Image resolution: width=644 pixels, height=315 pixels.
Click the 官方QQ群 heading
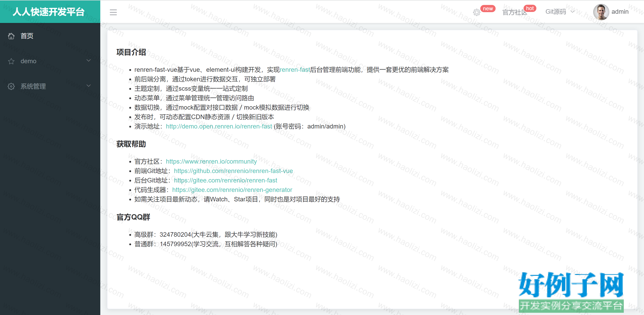pos(133,217)
